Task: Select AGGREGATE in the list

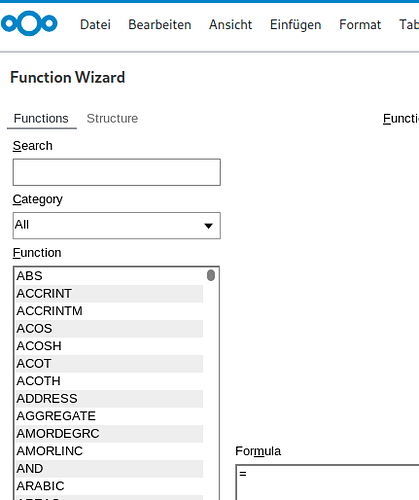Action: tap(109, 416)
